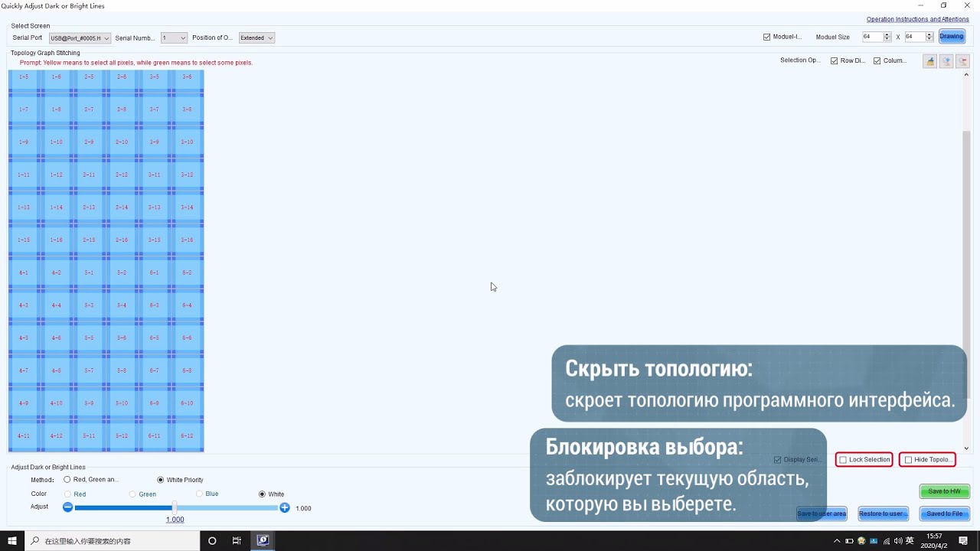Click the plus button on Adjust slider
The width and height of the screenshot is (980, 551).
pos(285,507)
